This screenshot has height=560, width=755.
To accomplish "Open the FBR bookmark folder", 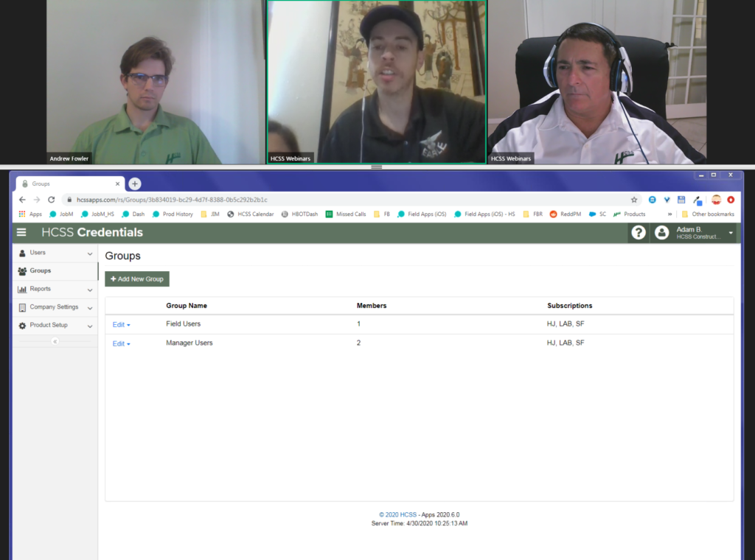I will (532, 214).
